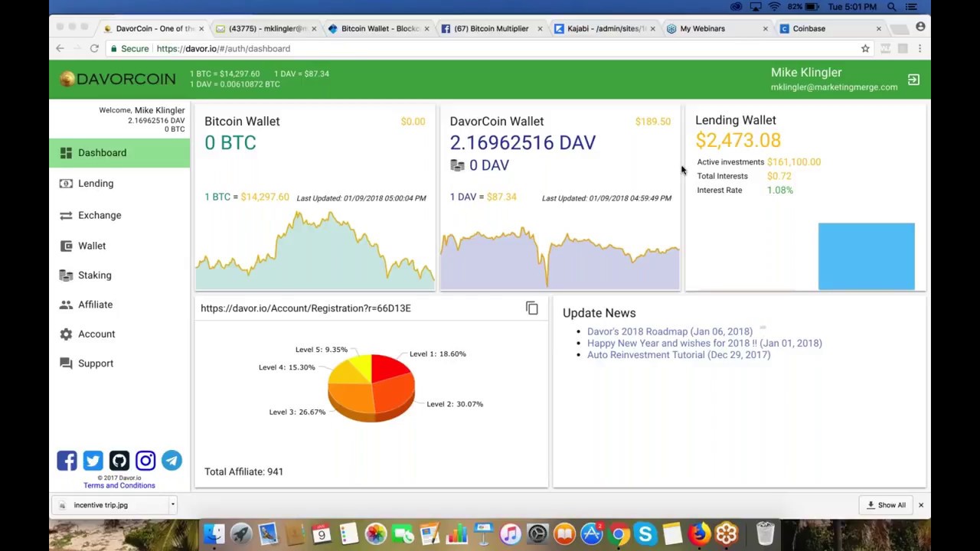
Task: Open Happy New Year 2018 news post
Action: (704, 343)
